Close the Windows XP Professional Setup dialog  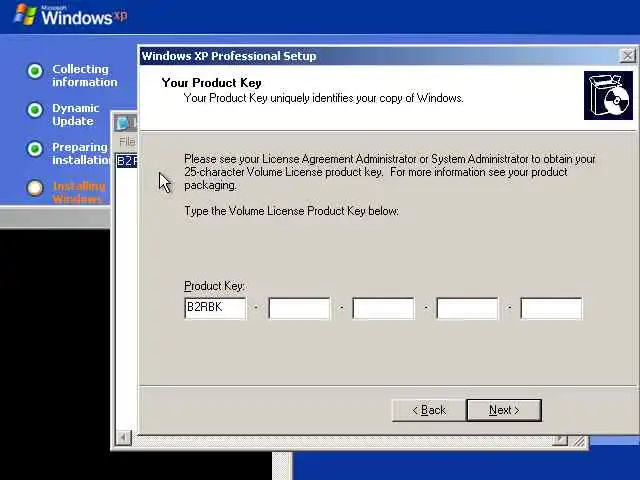(627, 56)
